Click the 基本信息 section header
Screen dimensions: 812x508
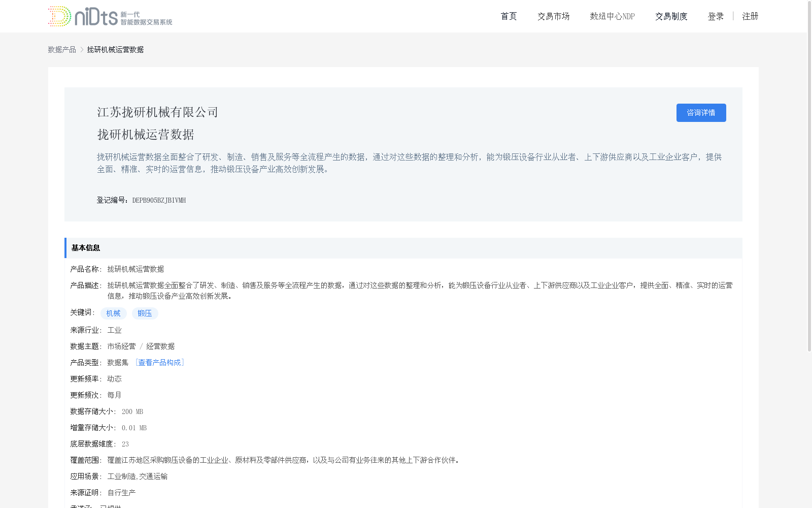(x=403, y=248)
